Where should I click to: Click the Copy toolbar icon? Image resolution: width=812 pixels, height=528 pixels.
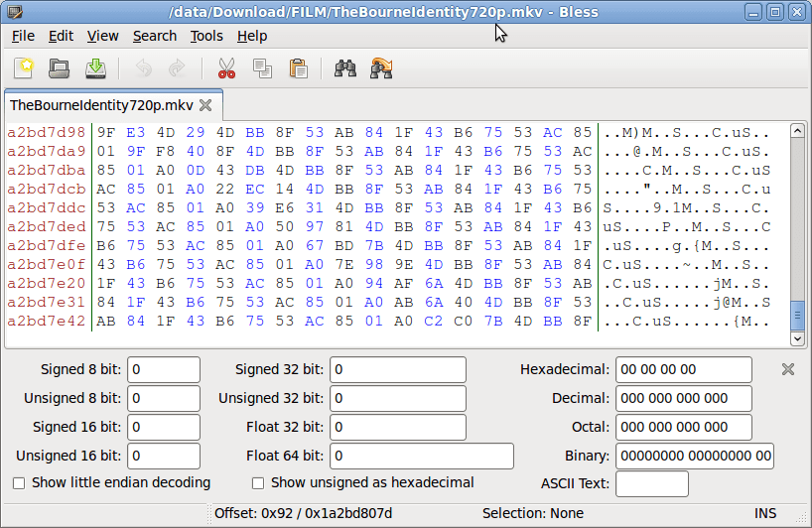(x=262, y=68)
